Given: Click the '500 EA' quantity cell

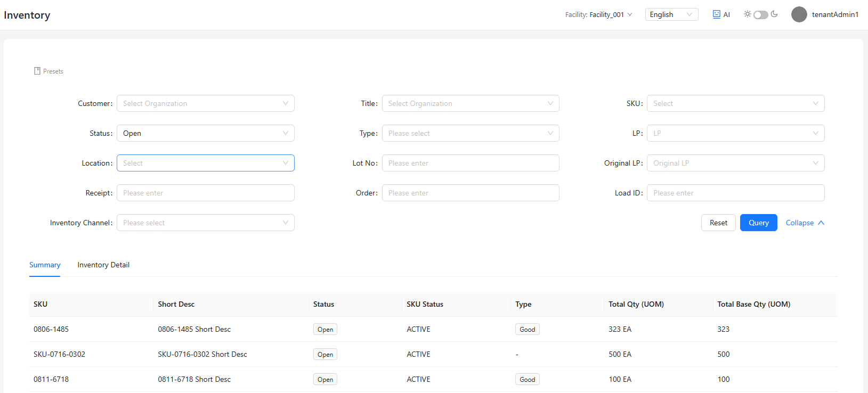Looking at the screenshot, I should (620, 354).
